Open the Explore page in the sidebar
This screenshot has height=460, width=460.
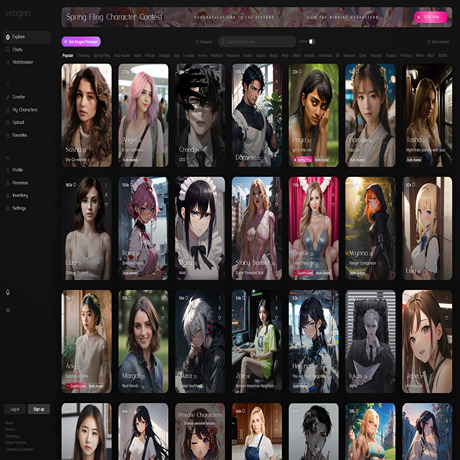coord(27,37)
